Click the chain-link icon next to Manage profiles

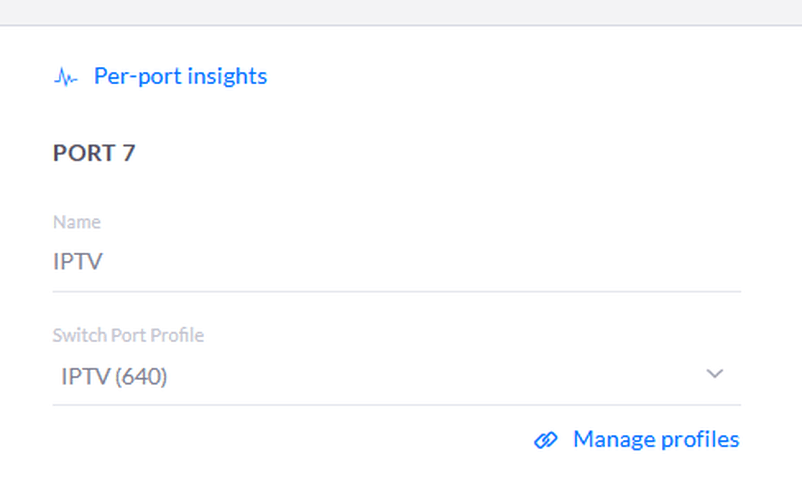(x=546, y=440)
